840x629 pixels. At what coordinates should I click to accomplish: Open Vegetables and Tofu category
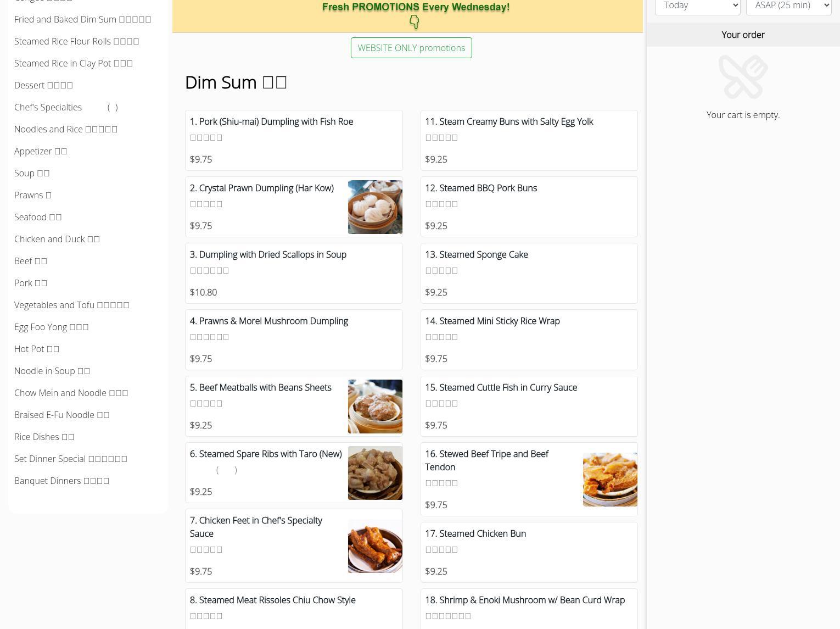coord(72,305)
